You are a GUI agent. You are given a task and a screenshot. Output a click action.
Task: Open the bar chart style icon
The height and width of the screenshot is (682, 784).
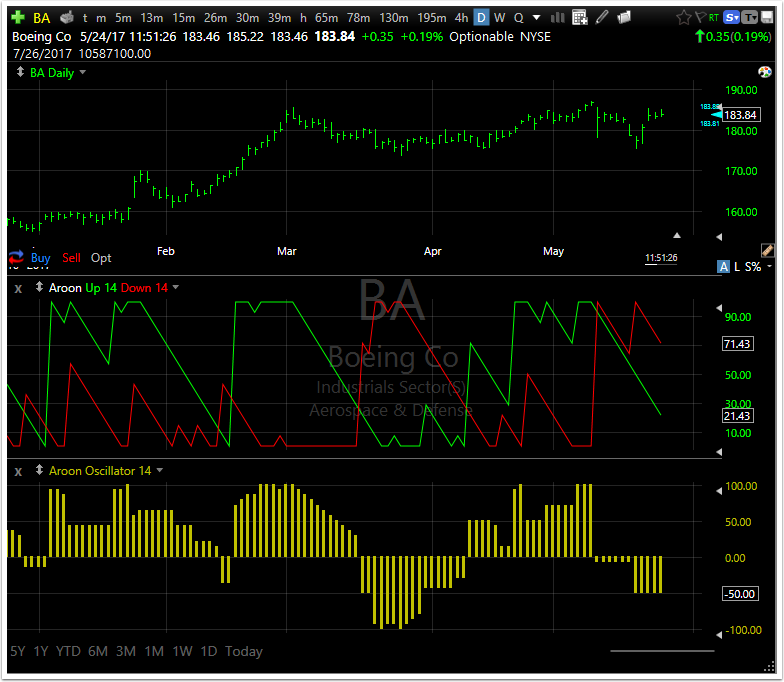[558, 18]
